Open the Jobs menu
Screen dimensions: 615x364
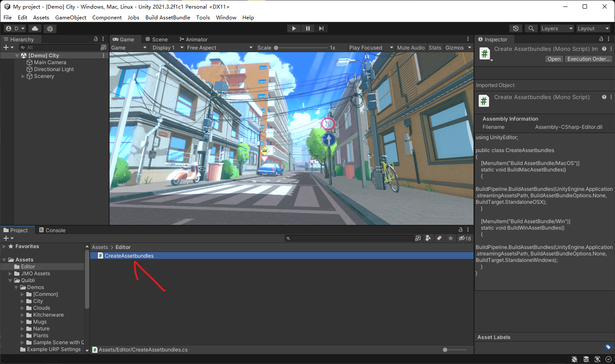tap(133, 18)
